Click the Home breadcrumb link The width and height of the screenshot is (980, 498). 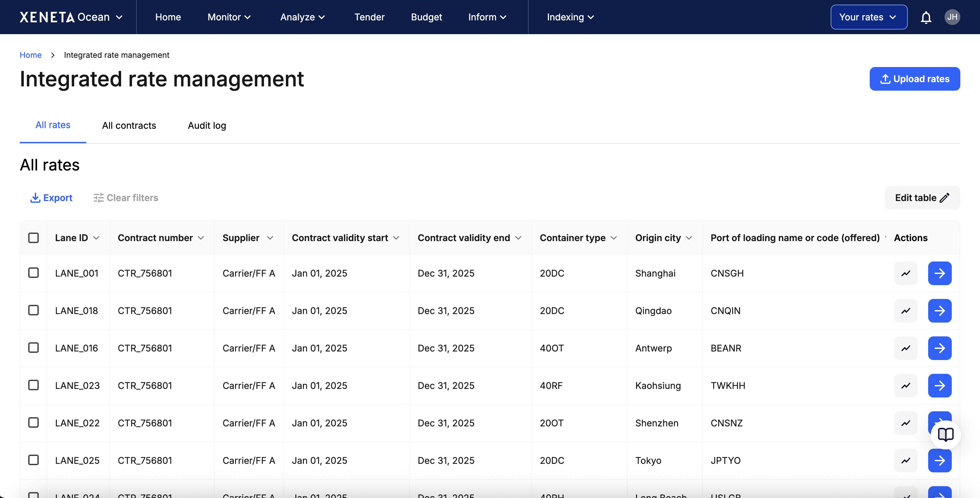click(x=31, y=55)
